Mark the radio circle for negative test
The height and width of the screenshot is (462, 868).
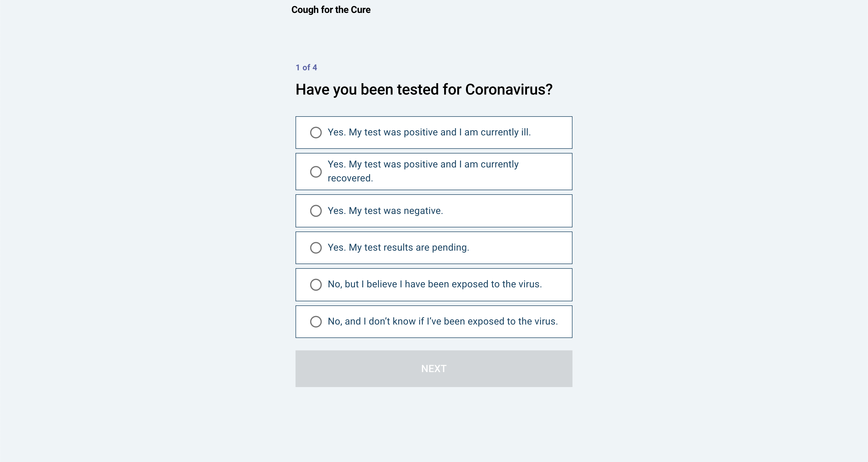pyautogui.click(x=316, y=211)
